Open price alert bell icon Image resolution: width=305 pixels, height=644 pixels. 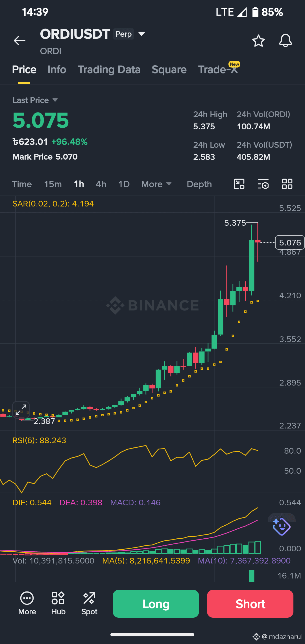tap(286, 41)
